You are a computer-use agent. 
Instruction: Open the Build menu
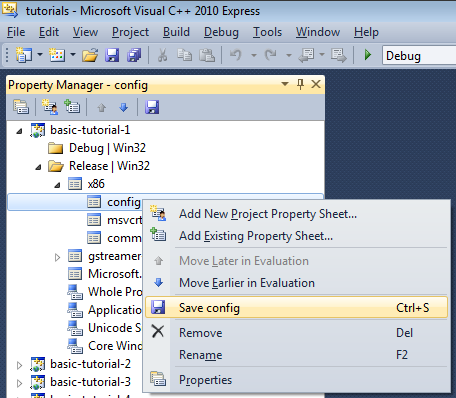[x=176, y=32]
